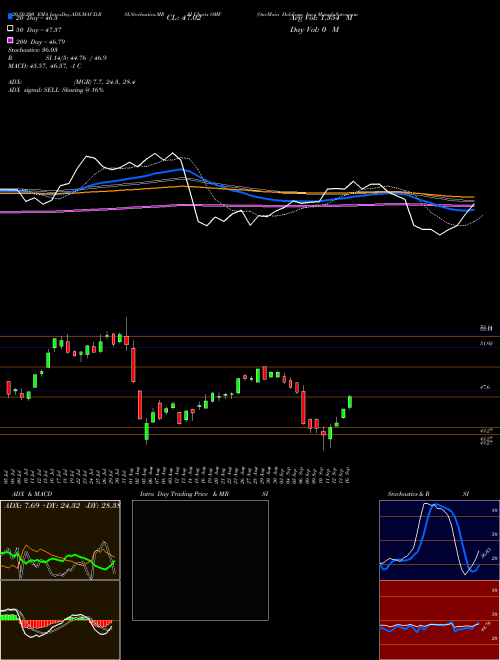Image resolution: width=500 pixels, height=660 pixels.
Task: Click the 51.02 price axis label
Action: [486, 343]
